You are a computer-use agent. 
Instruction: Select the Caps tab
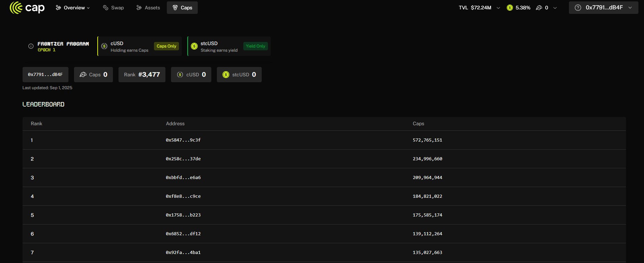tap(182, 8)
